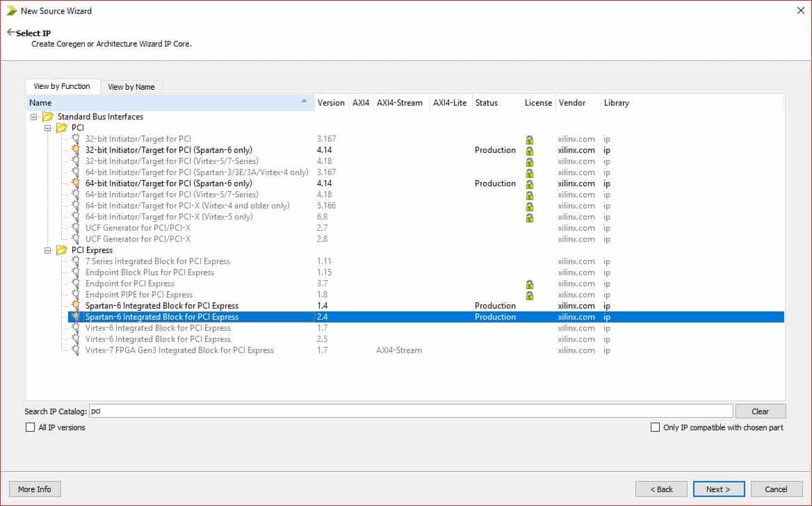
Task: Enable the All IP versions checkbox
Action: tap(30, 427)
